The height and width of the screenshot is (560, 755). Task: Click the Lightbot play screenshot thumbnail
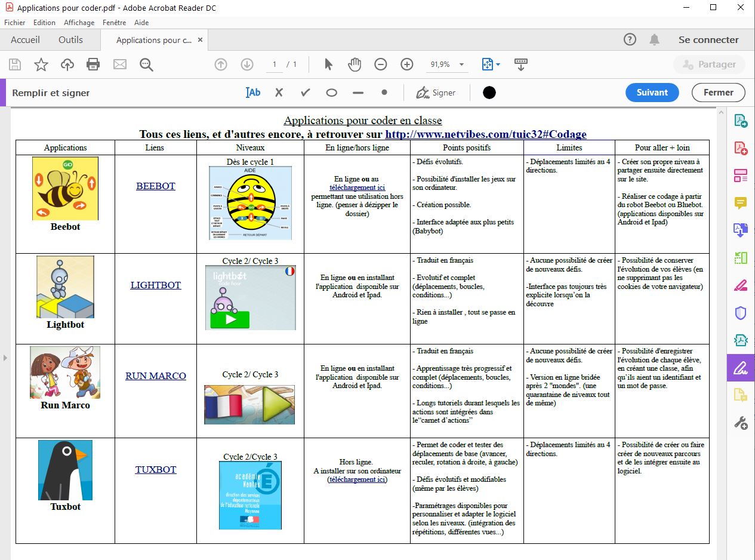coord(251,298)
